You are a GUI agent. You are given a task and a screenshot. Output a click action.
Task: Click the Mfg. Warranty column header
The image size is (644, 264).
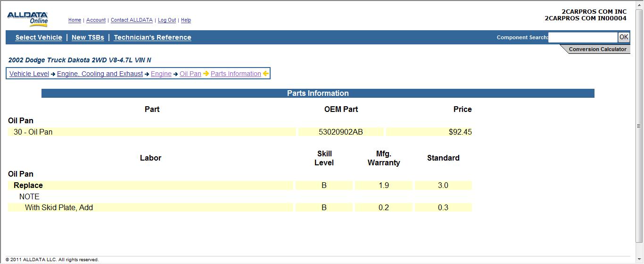pyautogui.click(x=384, y=158)
